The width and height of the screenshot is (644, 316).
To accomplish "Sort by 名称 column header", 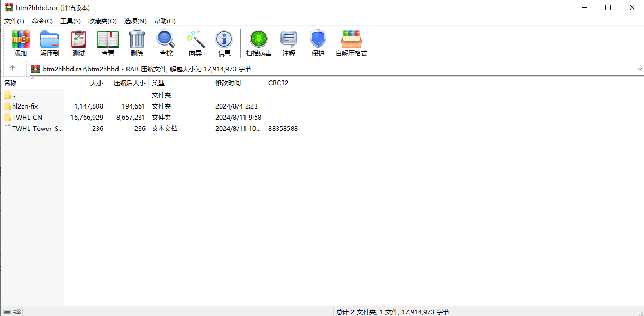I will pyautogui.click(x=32, y=83).
